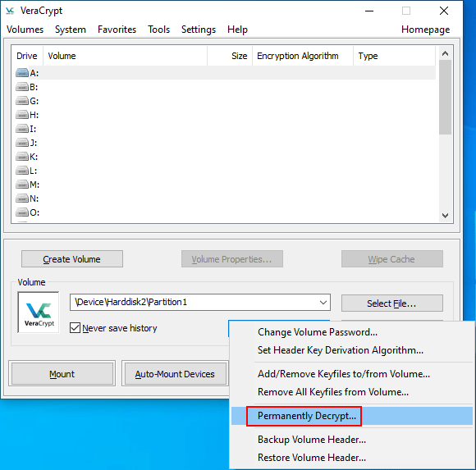Select the B: drive slot icon
The height and width of the screenshot is (470, 476).
point(22,87)
